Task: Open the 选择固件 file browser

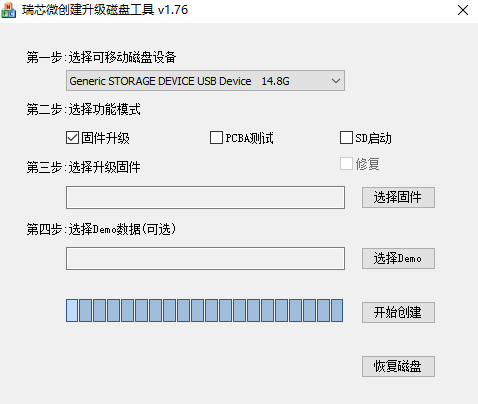Action: pos(398,197)
